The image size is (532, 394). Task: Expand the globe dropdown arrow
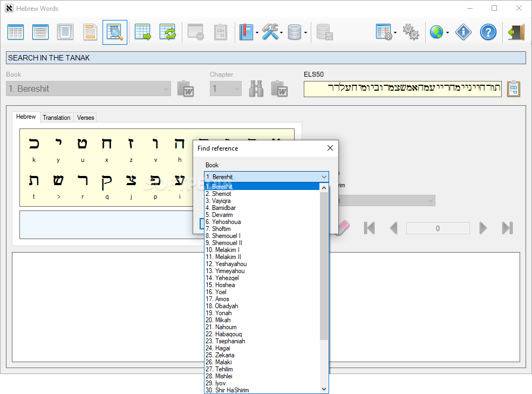[x=447, y=32]
